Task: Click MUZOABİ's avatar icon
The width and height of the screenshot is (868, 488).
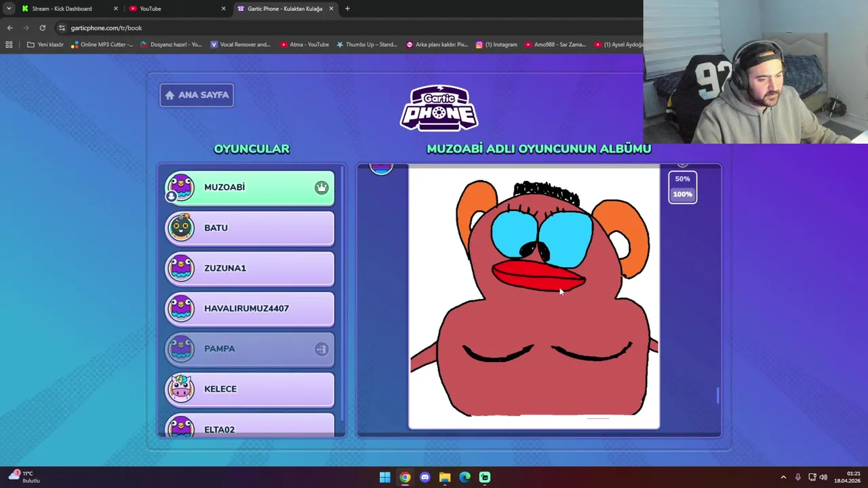Action: [x=181, y=188]
